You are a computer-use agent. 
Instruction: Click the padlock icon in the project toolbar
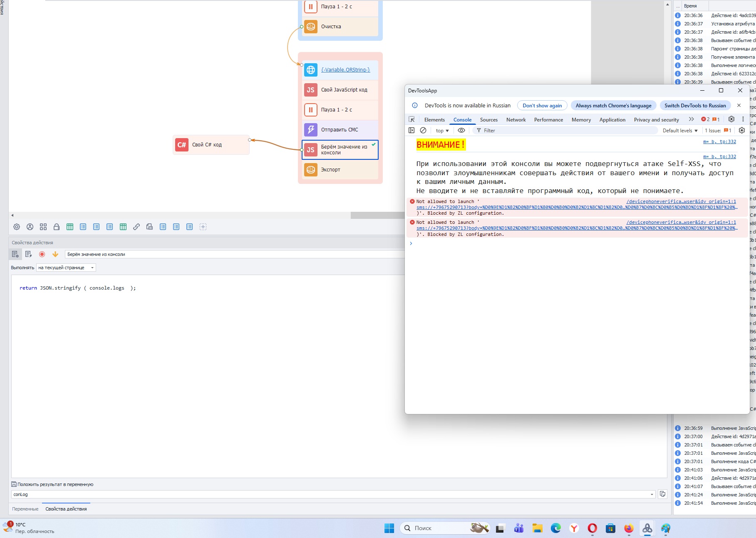pyautogui.click(x=57, y=227)
